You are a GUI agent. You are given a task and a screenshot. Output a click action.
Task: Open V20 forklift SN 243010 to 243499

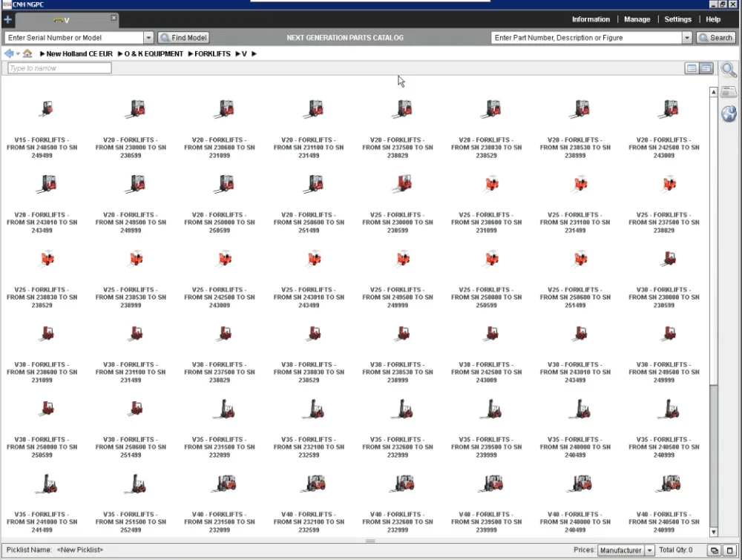[42, 203]
